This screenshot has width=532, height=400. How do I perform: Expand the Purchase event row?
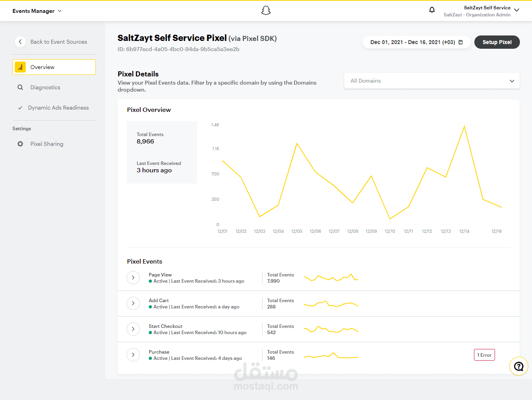pyautogui.click(x=133, y=355)
